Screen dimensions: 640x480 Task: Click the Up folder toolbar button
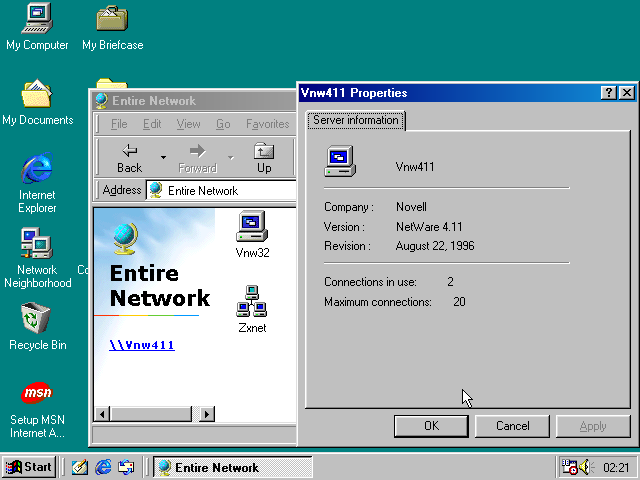(x=264, y=158)
